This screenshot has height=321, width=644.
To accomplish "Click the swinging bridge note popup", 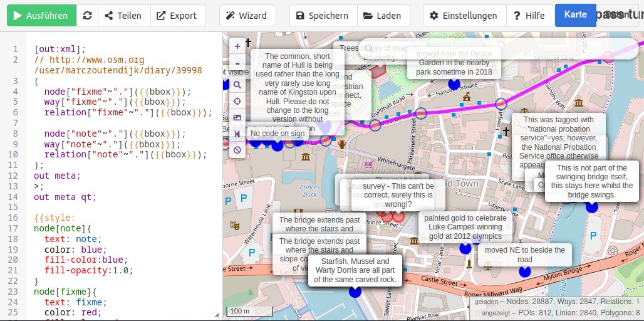I will (592, 181).
